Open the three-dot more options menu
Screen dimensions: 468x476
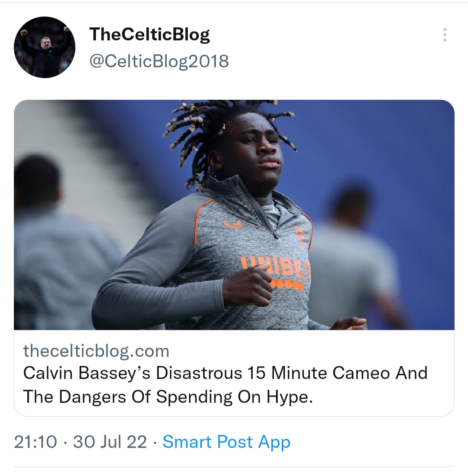445,35
